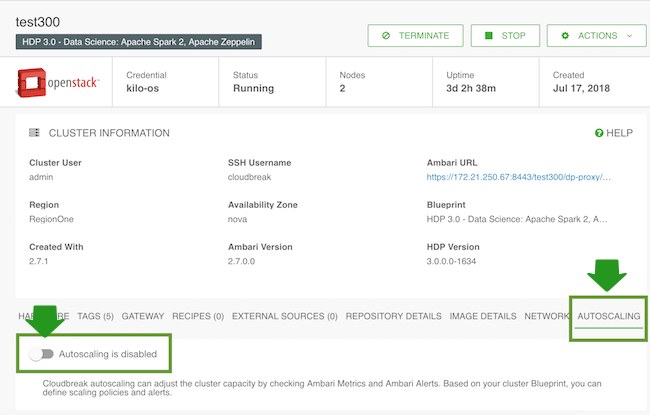
Task: Open the Image Details tab
Action: (483, 316)
